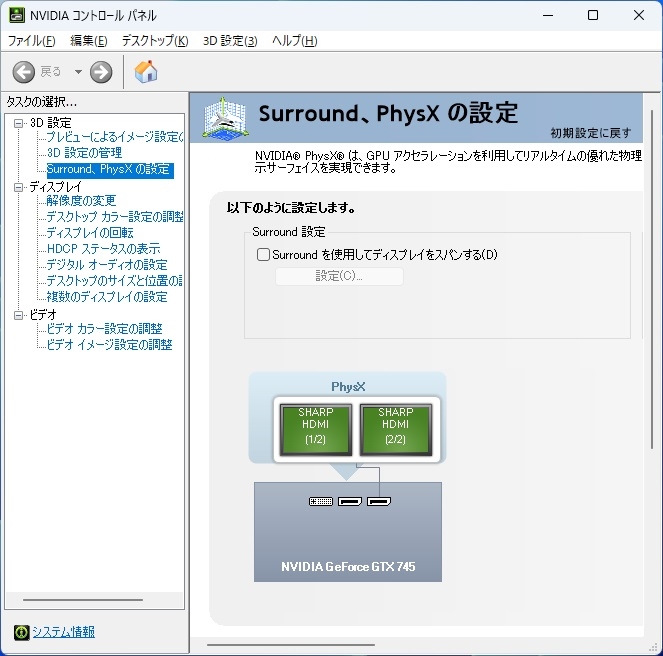
Task: Select HDCP ステータスの表示 tree item
Action: (104, 249)
